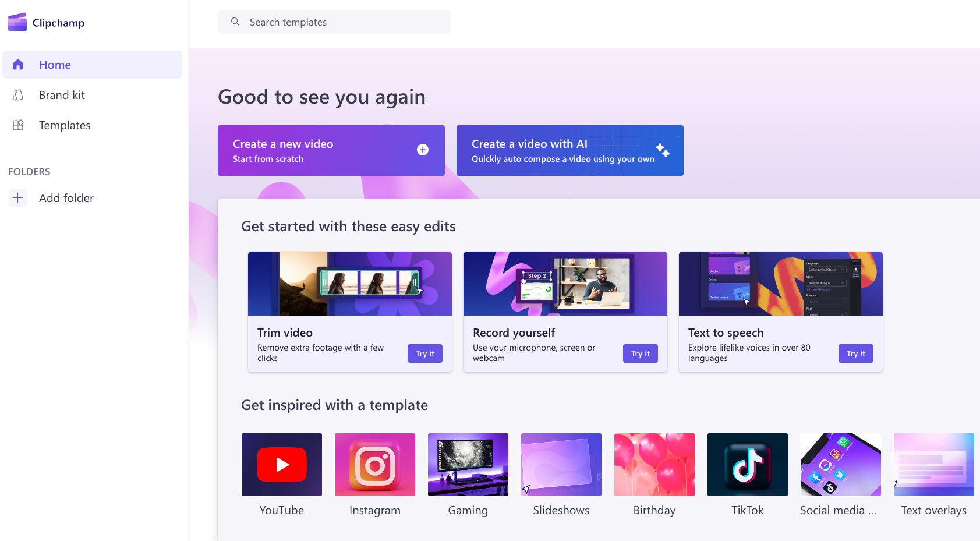Screen dimensions: 980x541
Task: Click the Brand kit icon
Action: [x=18, y=95]
